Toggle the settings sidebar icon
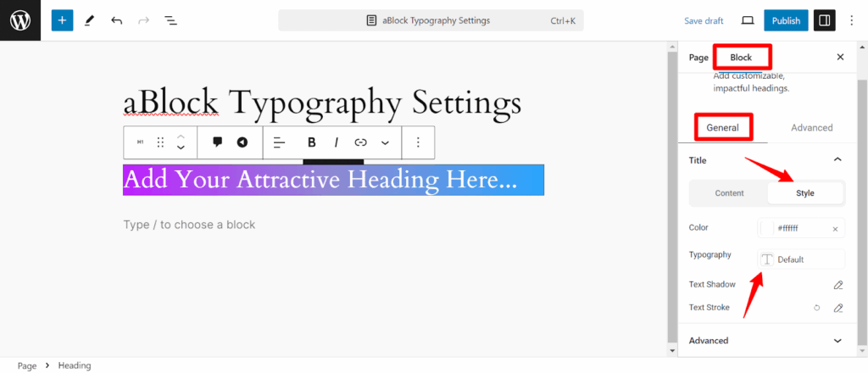This screenshot has width=868, height=373. [824, 20]
